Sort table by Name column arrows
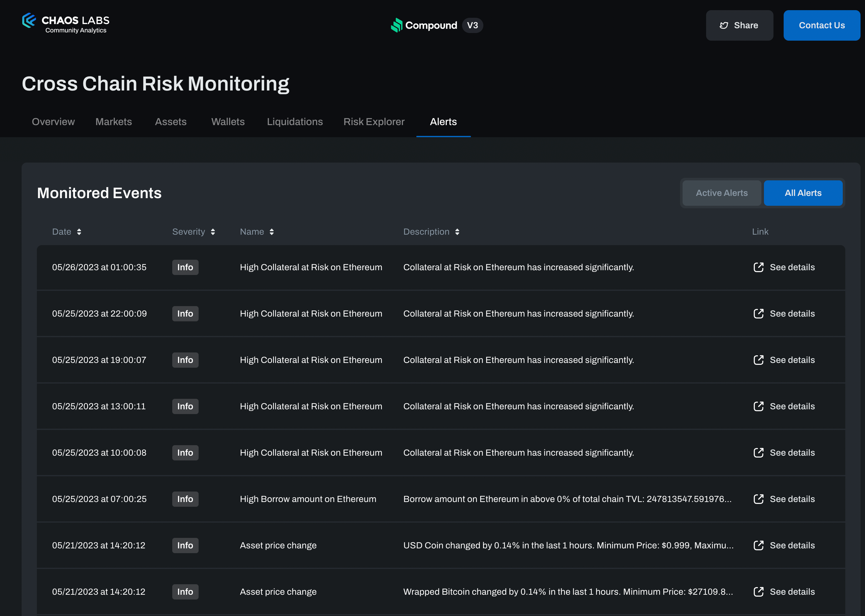The image size is (865, 616). click(x=272, y=232)
